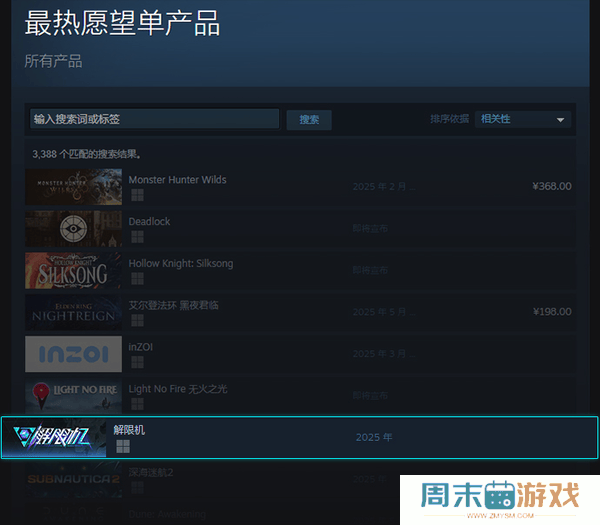This screenshot has width=600, height=525.
Task: Open the Hollow Knight: Silksong capsule image
Action: pos(74,270)
